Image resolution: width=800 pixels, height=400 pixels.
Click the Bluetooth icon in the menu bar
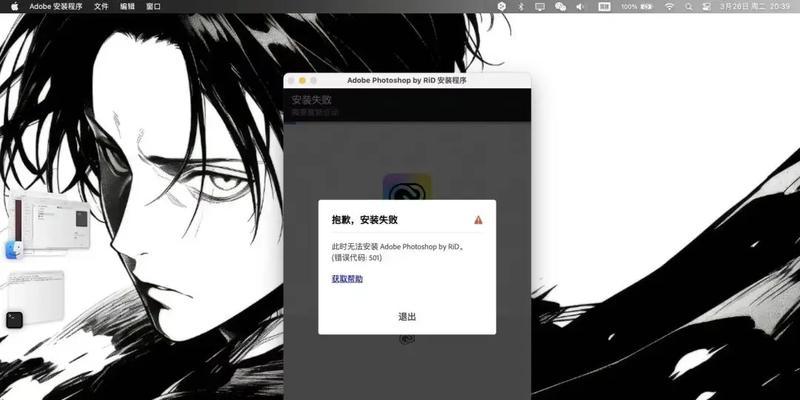(x=521, y=7)
